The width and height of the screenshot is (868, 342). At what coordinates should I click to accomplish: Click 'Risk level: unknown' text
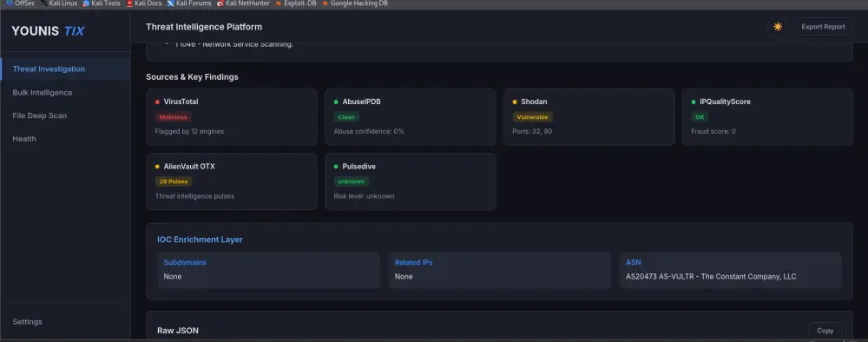tap(364, 196)
